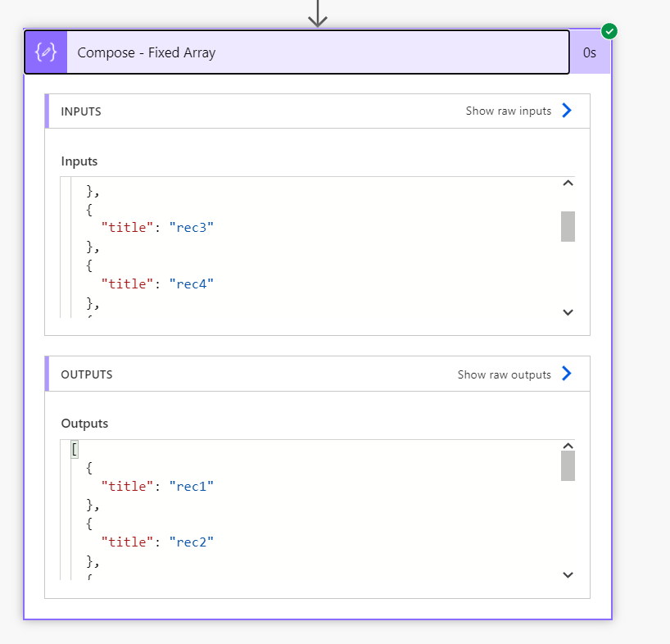Viewport: 670px width, 644px height.
Task: Click the Inputs field label
Action: 79,161
